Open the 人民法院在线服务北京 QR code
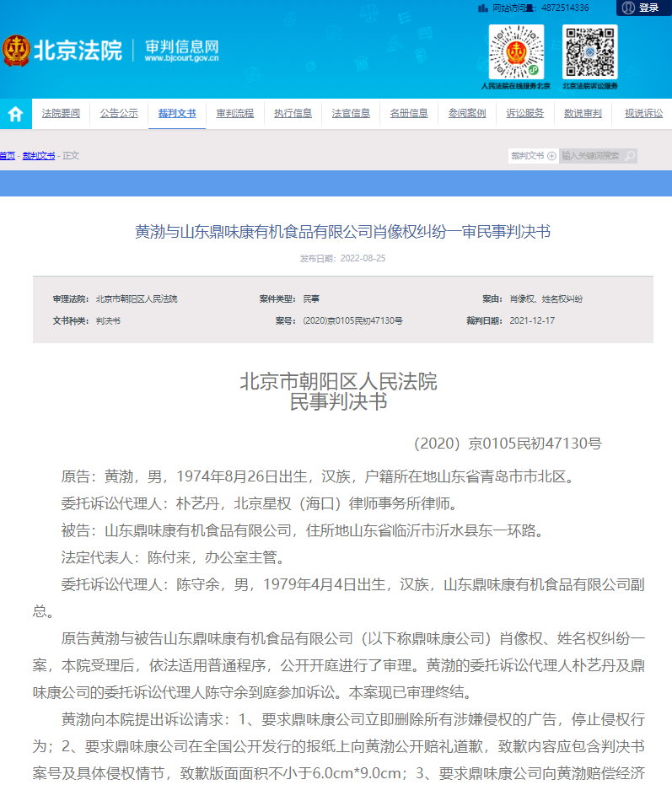The image size is (672, 785). 515,51
